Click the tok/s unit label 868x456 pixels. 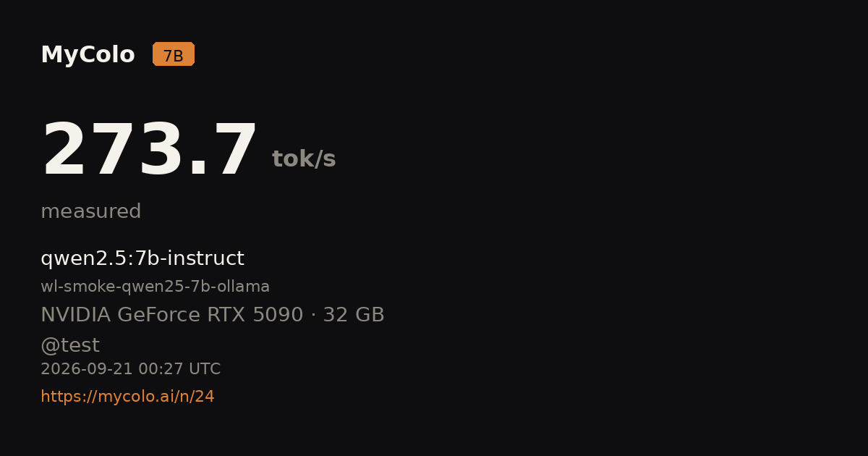tap(304, 159)
